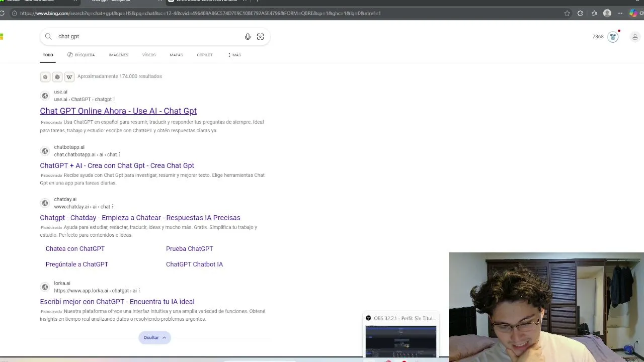This screenshot has width=644, height=362.
Task: View site information lock icon
Action: 14,13
